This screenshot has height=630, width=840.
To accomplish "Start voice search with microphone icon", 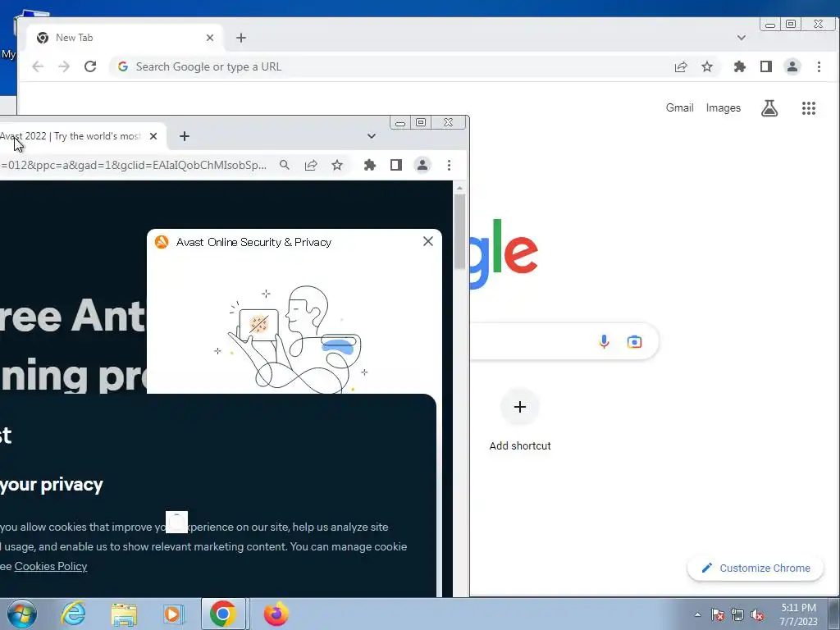I will 604,341.
